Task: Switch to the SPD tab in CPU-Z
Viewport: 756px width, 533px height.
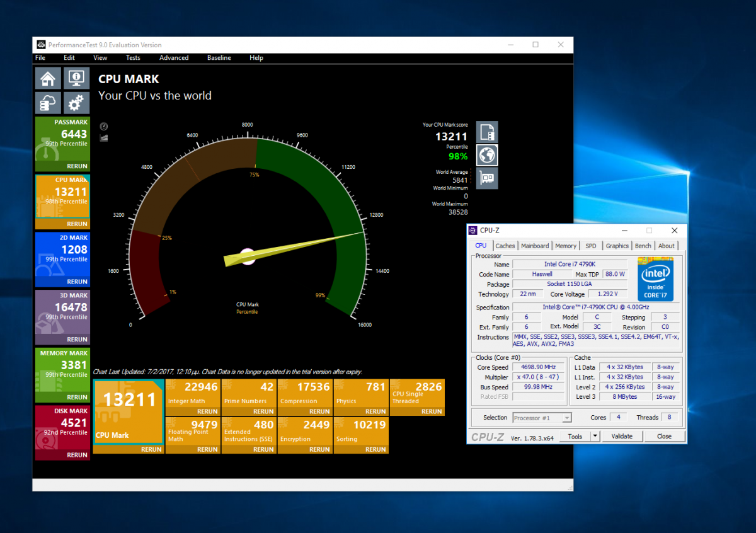Action: [x=591, y=246]
